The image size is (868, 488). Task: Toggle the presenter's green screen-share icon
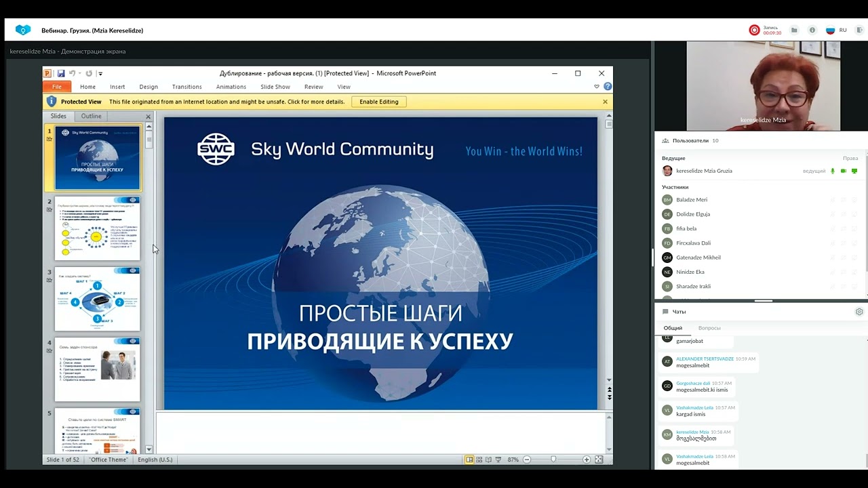tap(854, 171)
